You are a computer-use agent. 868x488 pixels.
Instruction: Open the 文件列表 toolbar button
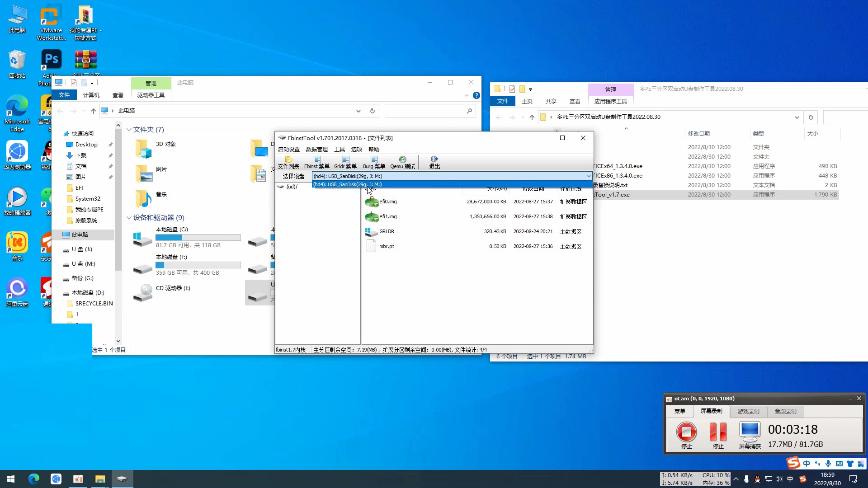[288, 162]
